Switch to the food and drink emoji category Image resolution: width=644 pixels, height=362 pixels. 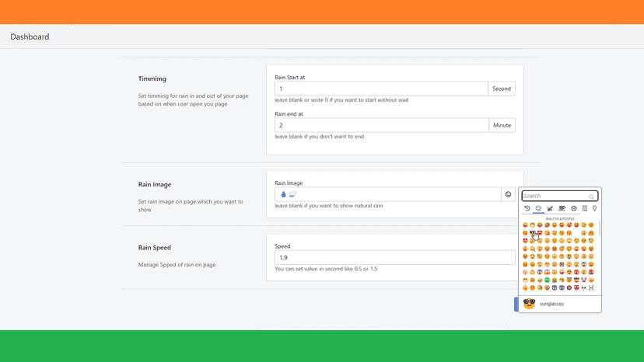[562, 208]
